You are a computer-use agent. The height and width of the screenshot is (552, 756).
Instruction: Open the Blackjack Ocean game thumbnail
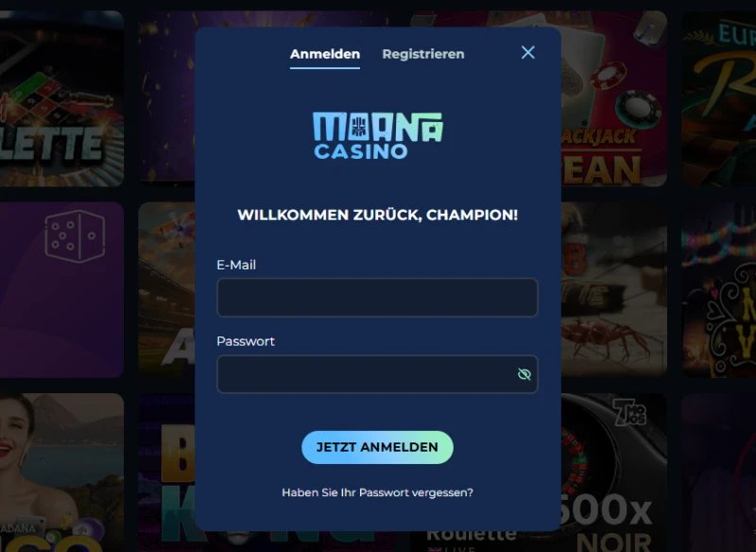pos(614,98)
